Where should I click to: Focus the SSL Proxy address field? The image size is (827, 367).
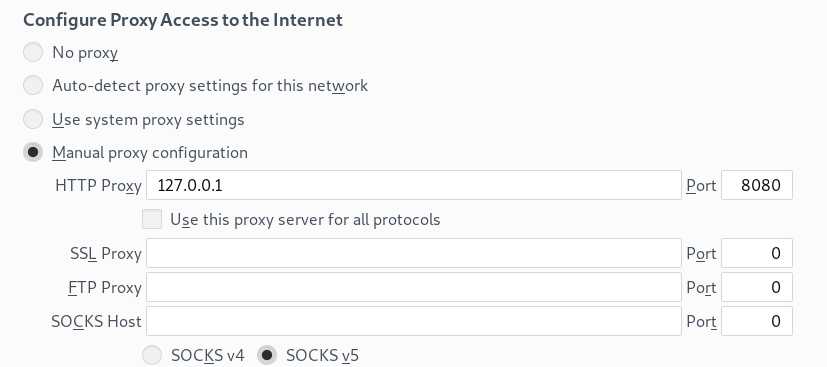pos(414,253)
